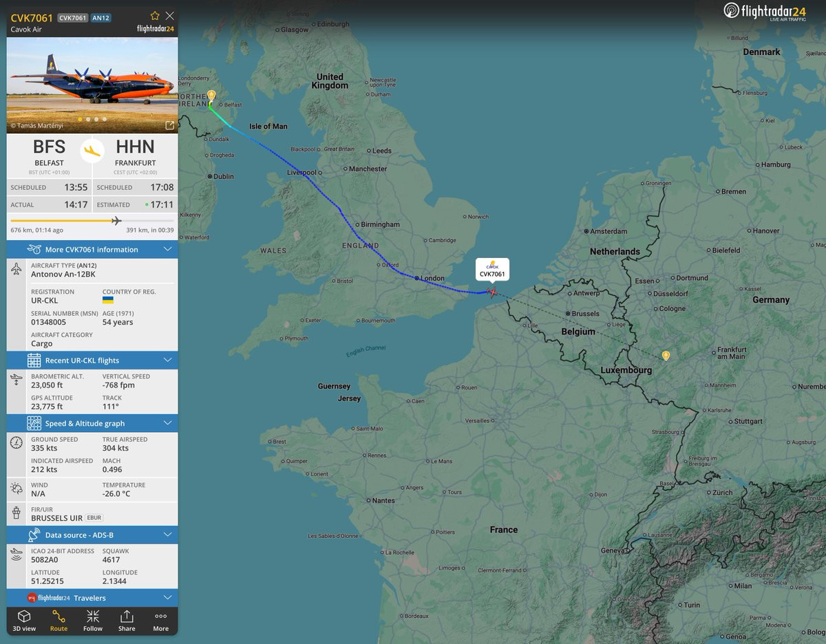Click the ICAO transponder signal icon
826x644 pixels.
(17, 555)
